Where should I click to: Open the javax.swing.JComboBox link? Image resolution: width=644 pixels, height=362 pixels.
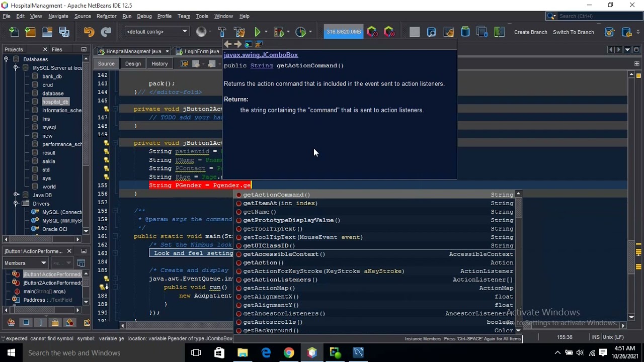(261, 55)
